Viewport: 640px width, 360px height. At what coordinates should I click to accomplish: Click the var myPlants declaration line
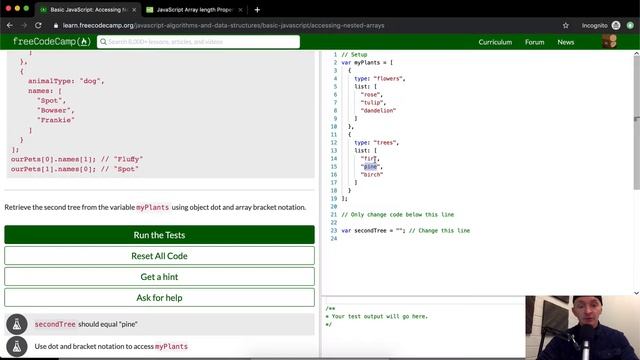367,62
